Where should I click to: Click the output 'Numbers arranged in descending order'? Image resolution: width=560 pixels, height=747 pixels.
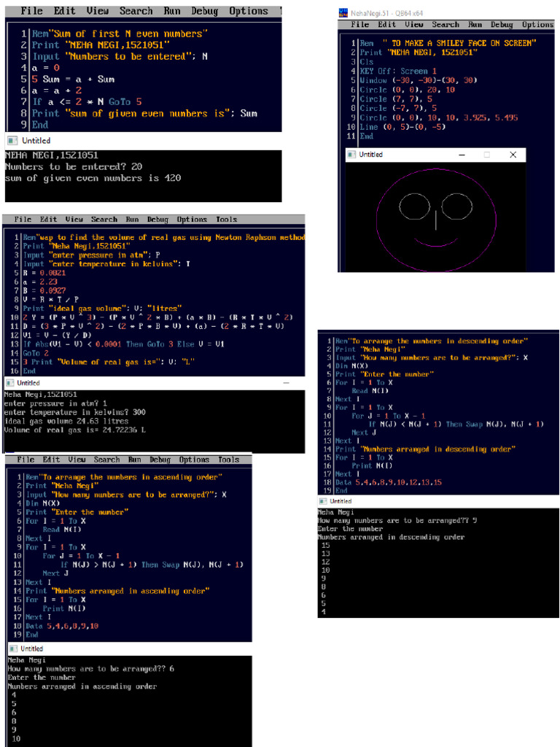[x=391, y=538]
